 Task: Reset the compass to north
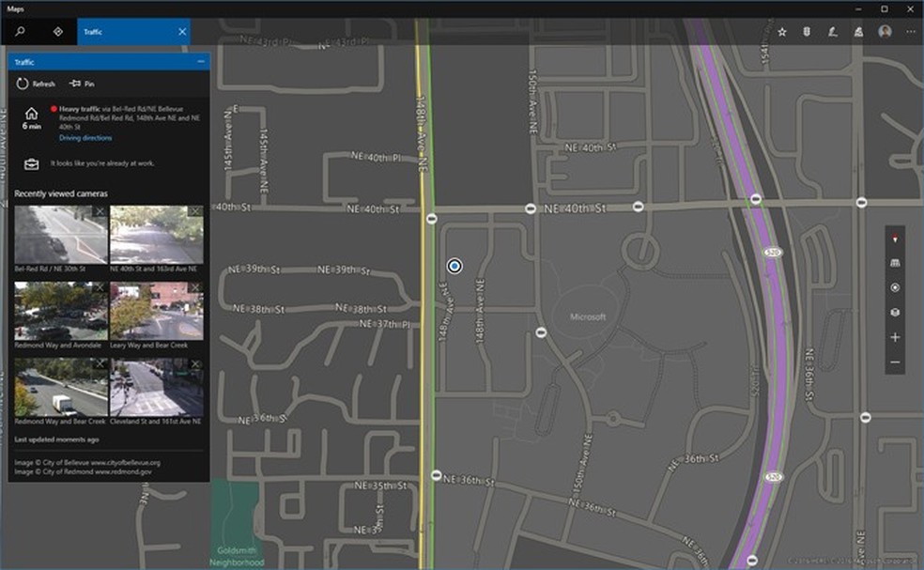click(x=894, y=239)
